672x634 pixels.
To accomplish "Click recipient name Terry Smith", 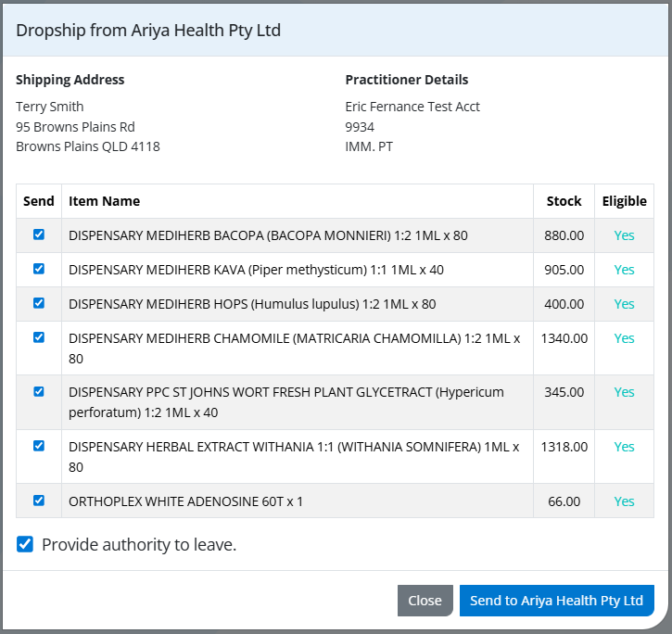I will tap(50, 107).
